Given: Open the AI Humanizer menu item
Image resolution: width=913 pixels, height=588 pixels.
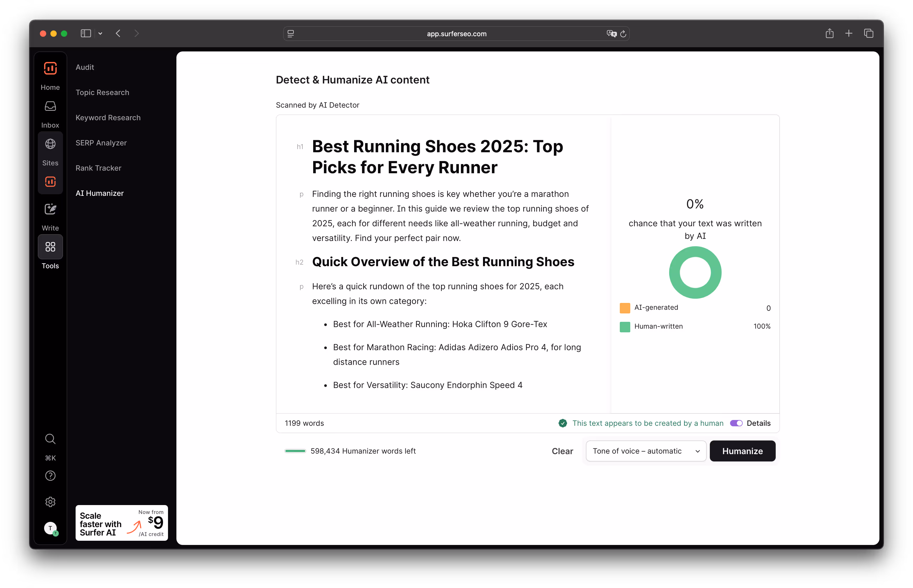Looking at the screenshot, I should (x=99, y=193).
